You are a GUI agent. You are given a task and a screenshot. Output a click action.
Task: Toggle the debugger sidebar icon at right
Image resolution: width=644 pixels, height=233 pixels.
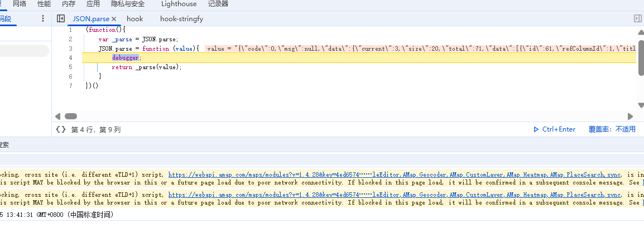point(637,18)
